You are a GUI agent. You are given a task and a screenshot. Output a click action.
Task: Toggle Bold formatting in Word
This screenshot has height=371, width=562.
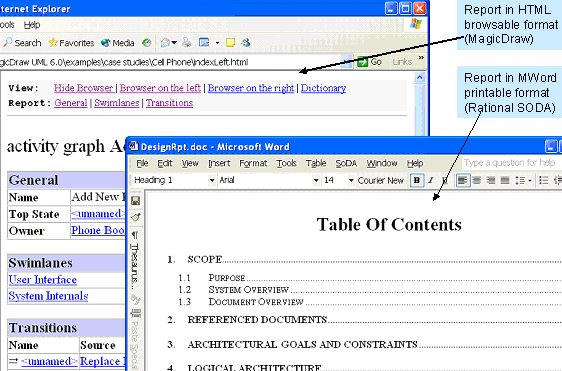coord(417,180)
